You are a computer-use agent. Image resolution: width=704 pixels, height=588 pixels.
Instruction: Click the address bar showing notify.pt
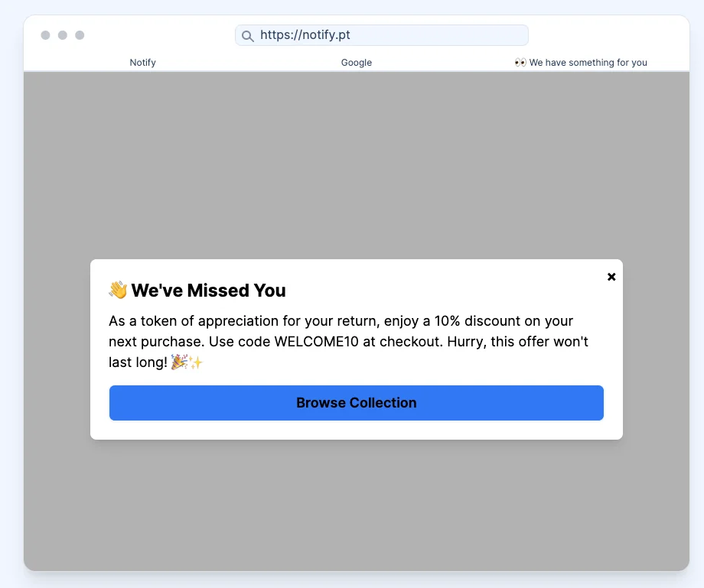click(x=381, y=35)
